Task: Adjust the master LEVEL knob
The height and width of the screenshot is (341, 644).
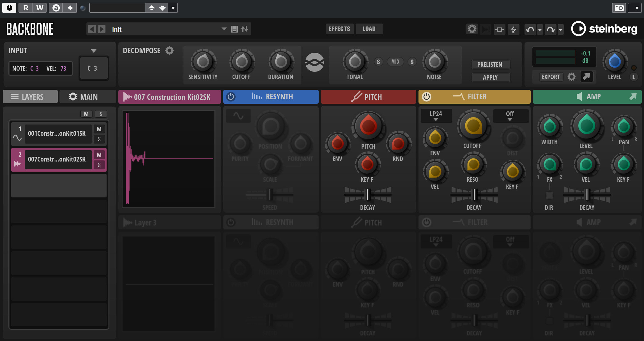Action: tap(615, 62)
